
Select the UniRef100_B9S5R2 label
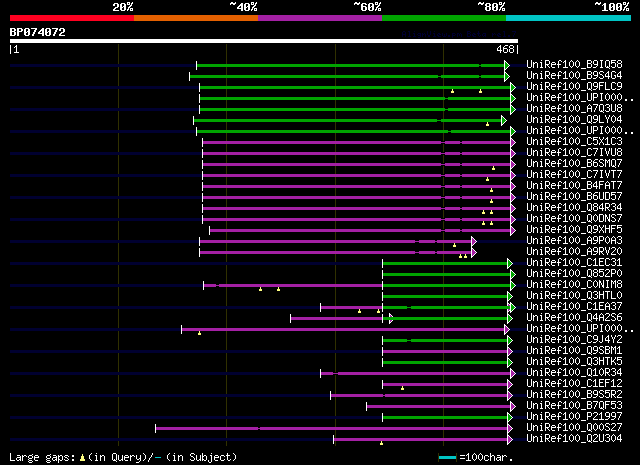574,395
